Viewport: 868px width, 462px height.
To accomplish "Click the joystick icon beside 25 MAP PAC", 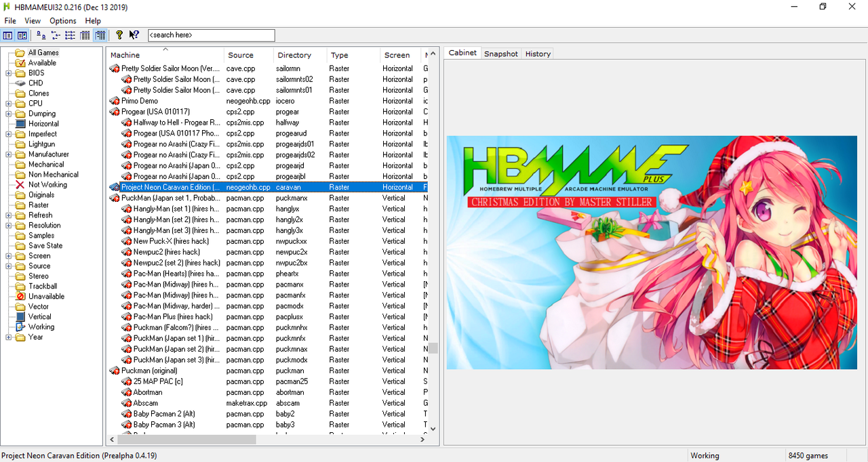I will click(x=126, y=381).
